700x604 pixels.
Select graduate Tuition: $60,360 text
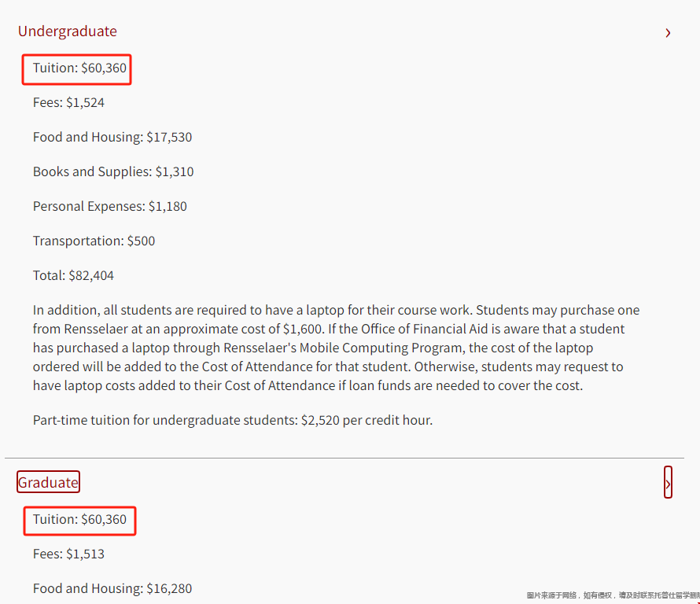click(79, 520)
